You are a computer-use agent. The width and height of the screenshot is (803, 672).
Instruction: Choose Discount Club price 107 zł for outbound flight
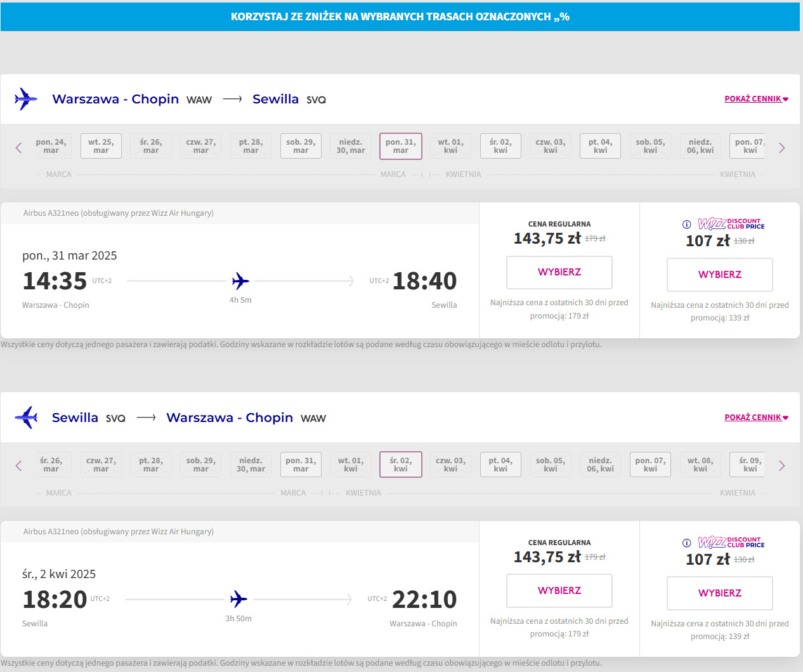(719, 275)
